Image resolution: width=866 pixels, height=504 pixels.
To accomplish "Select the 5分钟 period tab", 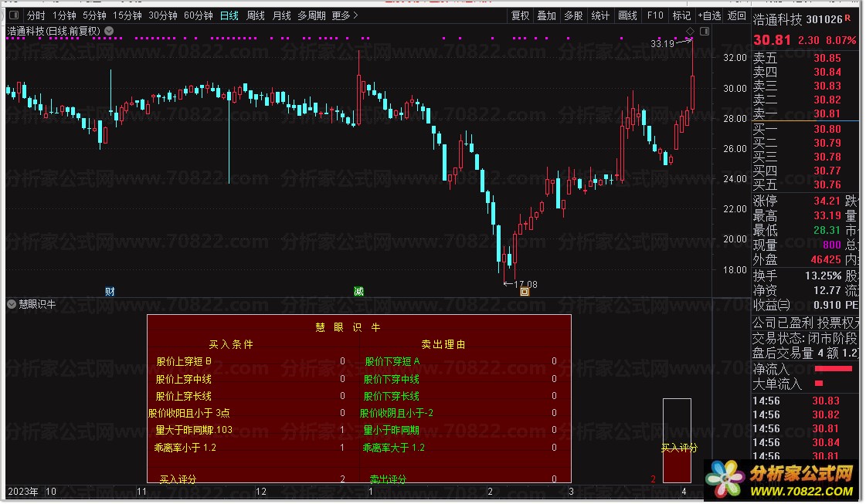I will point(94,15).
